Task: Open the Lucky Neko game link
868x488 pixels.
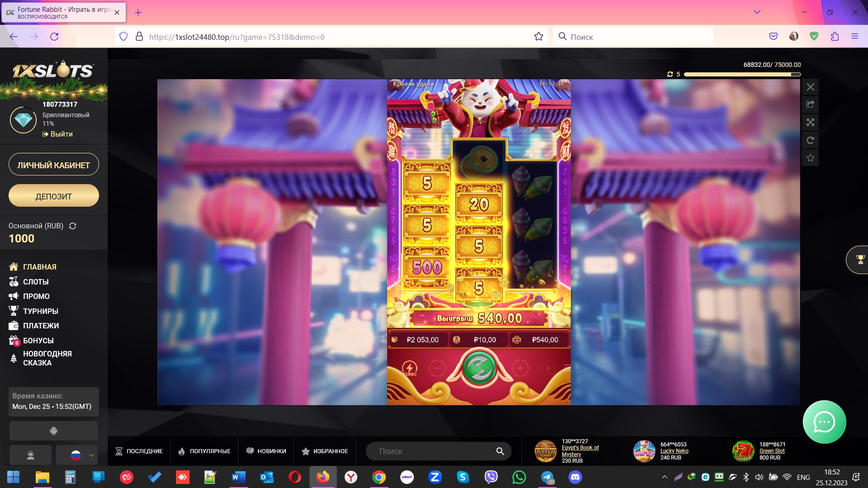Action: coord(674,451)
